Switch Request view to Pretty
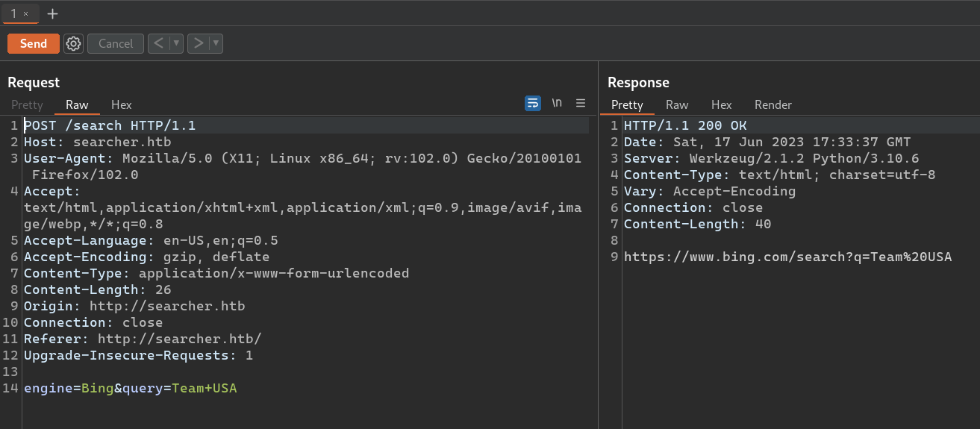Viewport: 980px width, 429px height. 27,104
